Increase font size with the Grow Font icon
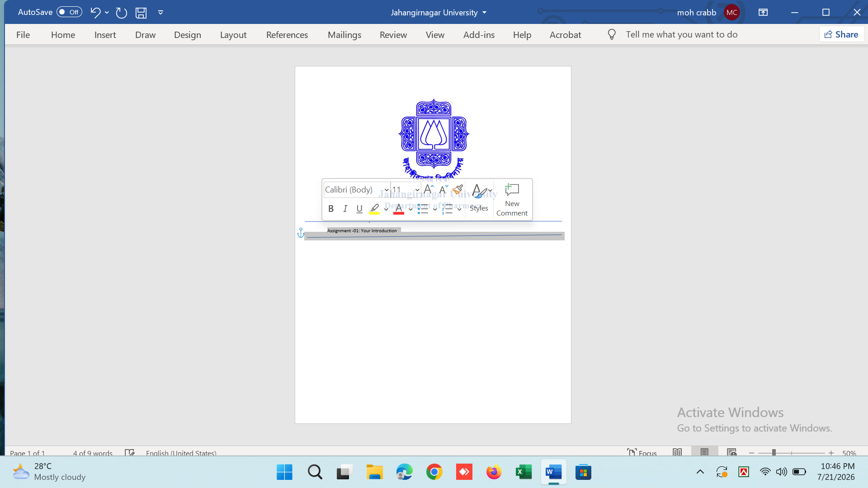Viewport: 868px width, 488px height. [429, 189]
